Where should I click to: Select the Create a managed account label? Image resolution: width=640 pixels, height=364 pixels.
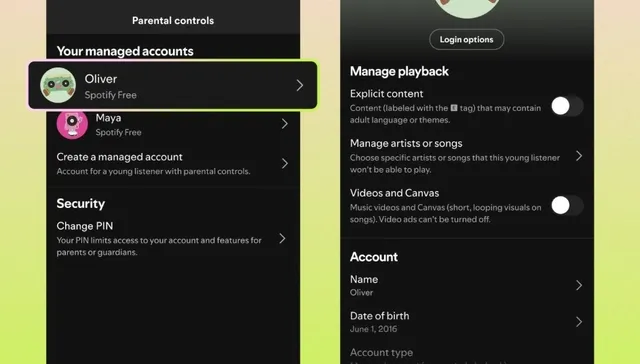coord(120,157)
